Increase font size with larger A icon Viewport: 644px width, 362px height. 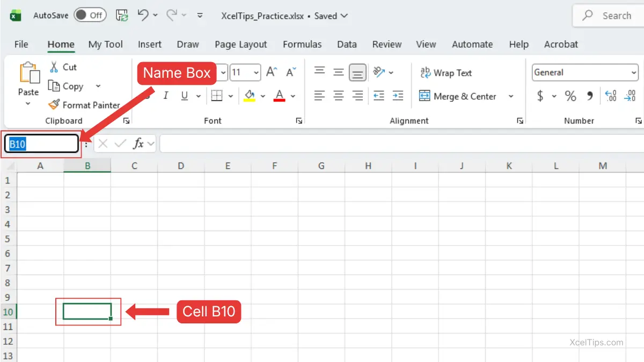tap(272, 72)
